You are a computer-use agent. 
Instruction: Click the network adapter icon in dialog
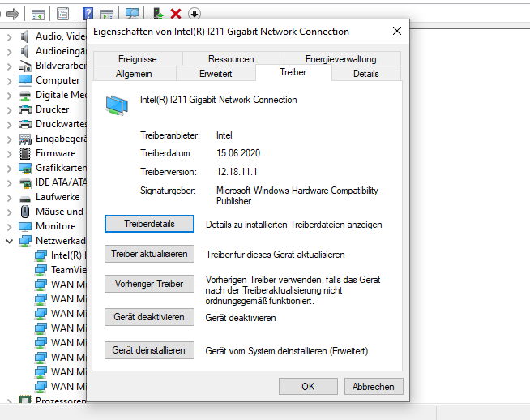pyautogui.click(x=117, y=105)
